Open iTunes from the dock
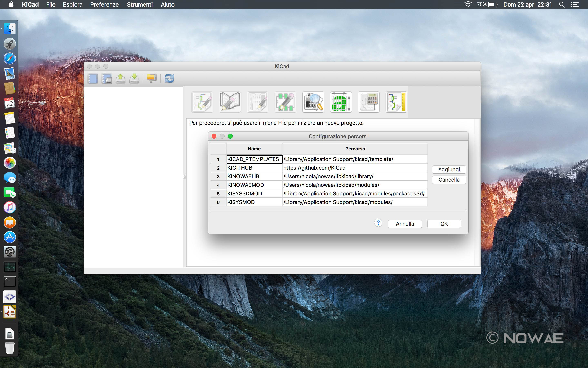 (10, 207)
